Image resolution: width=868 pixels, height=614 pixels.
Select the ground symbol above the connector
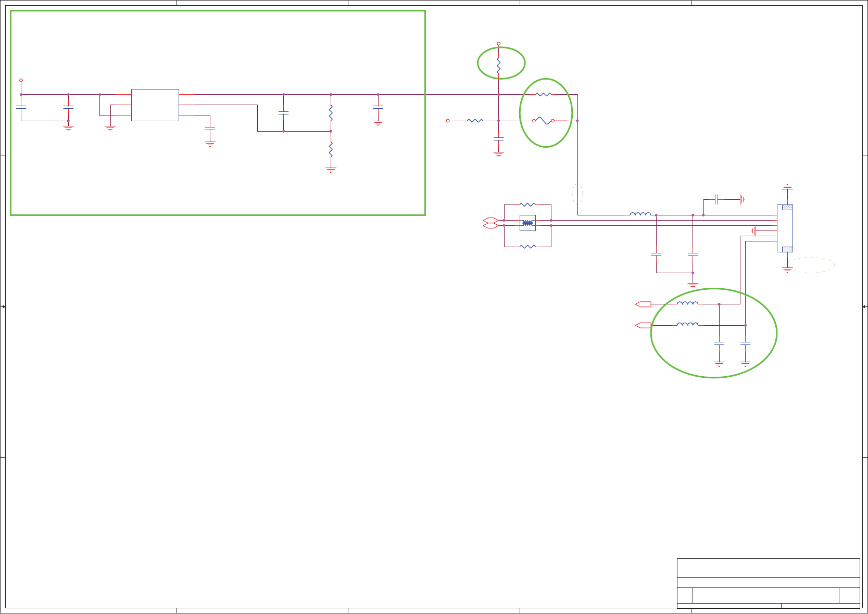(787, 186)
